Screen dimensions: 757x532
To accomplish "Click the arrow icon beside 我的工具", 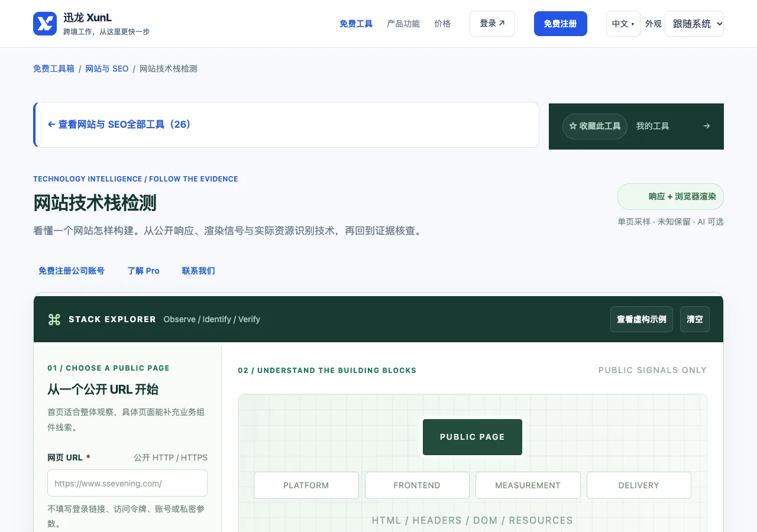I will (x=706, y=126).
